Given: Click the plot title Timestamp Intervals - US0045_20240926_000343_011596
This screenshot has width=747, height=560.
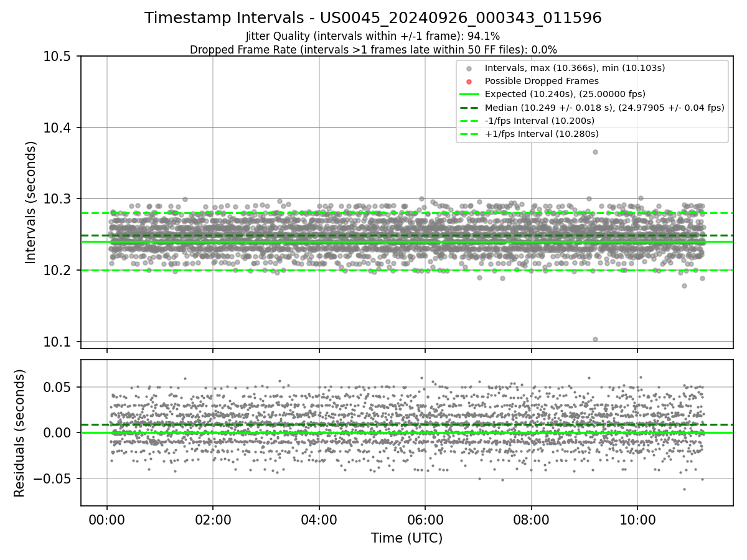Looking at the screenshot, I should pos(373,18).
